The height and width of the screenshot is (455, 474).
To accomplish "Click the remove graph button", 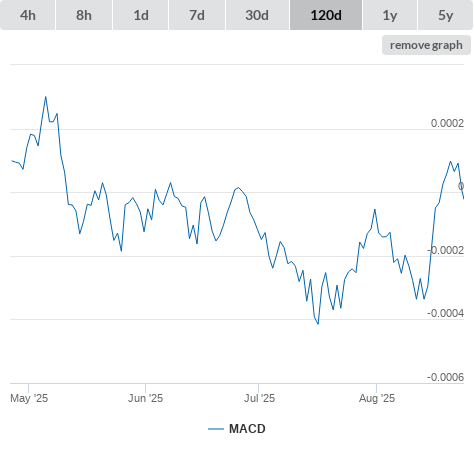I will (x=426, y=45).
